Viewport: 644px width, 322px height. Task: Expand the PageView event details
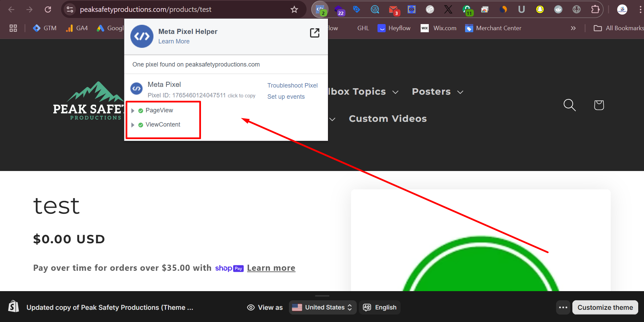click(x=133, y=111)
